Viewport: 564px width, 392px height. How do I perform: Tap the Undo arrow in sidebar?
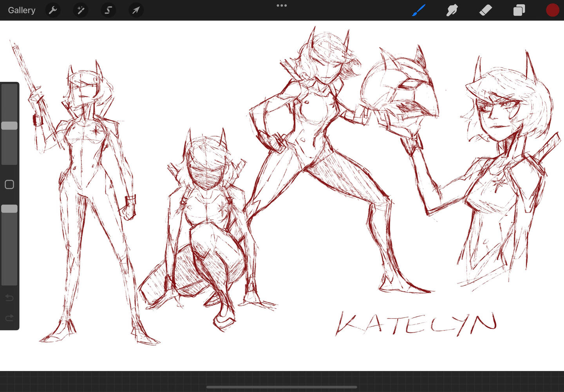(x=9, y=298)
